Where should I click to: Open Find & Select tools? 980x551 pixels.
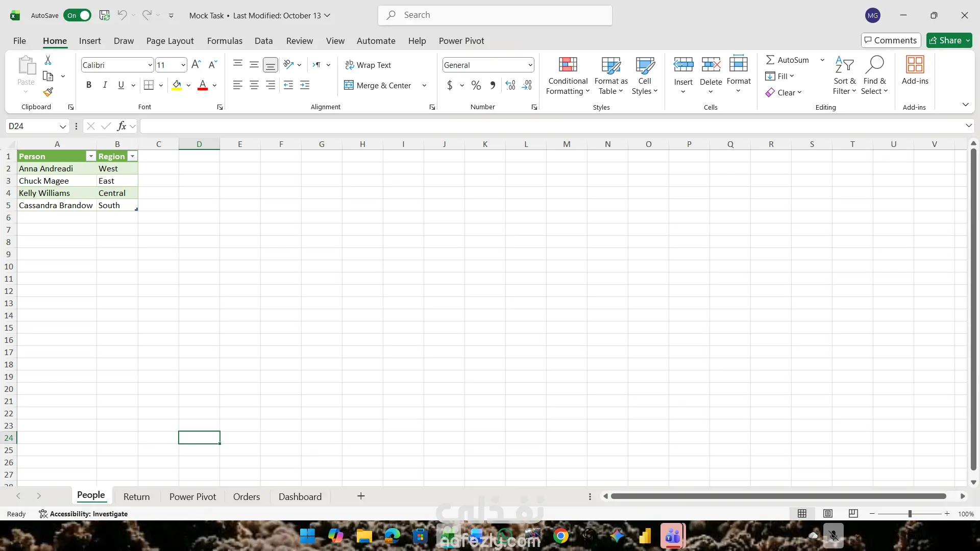[874, 76]
